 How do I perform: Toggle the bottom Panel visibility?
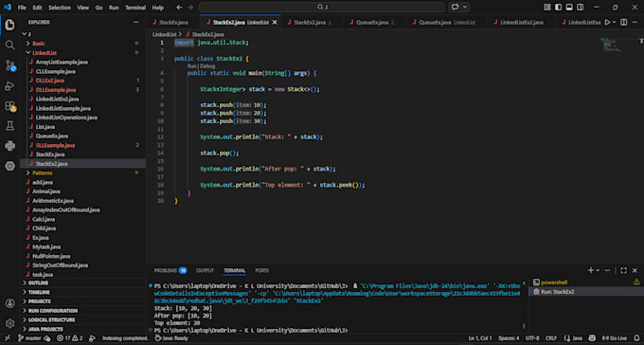pyautogui.click(x=569, y=8)
